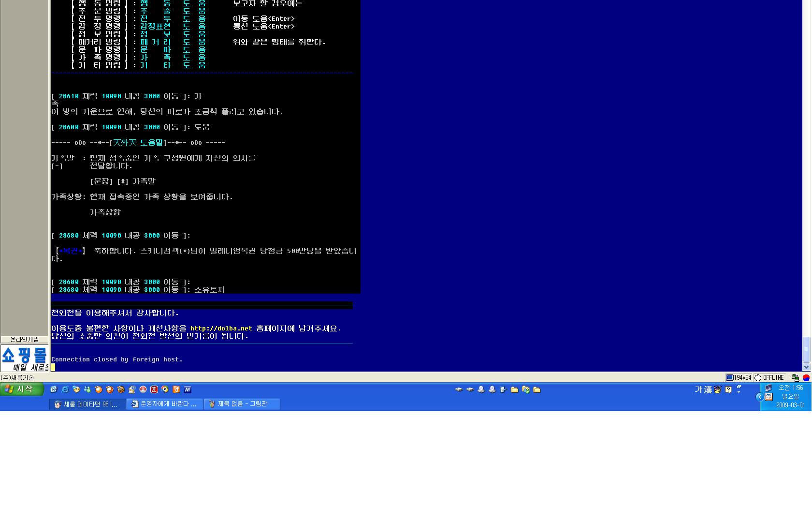This screenshot has height=508, width=812.
Task: Toggle the 가 Korean/English input mode
Action: click(698, 390)
